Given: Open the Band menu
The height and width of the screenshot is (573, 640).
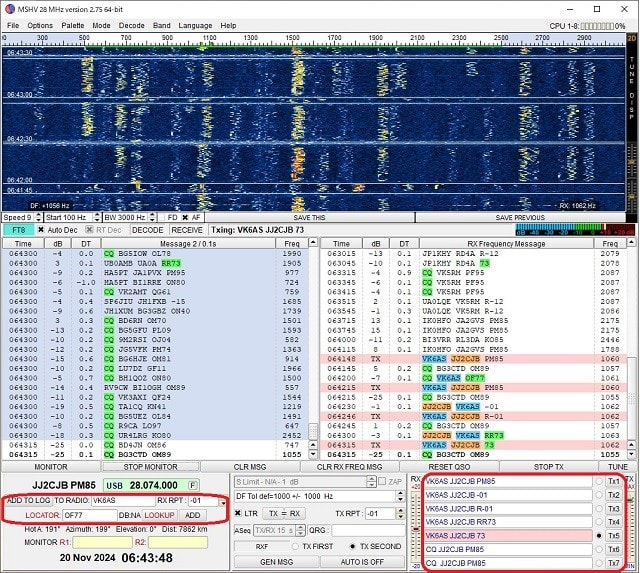Looking at the screenshot, I should tap(162, 25).
